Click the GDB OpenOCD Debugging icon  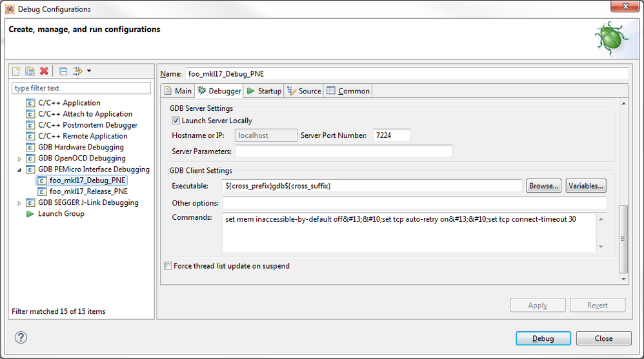pyautogui.click(x=30, y=159)
